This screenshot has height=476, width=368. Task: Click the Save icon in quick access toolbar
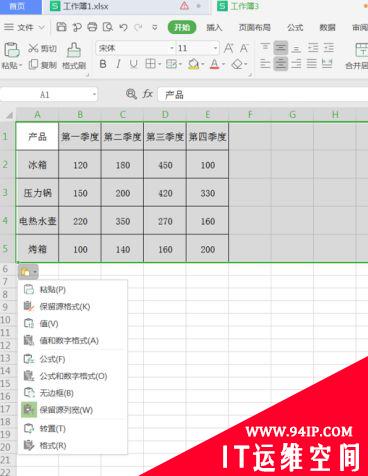point(61,27)
